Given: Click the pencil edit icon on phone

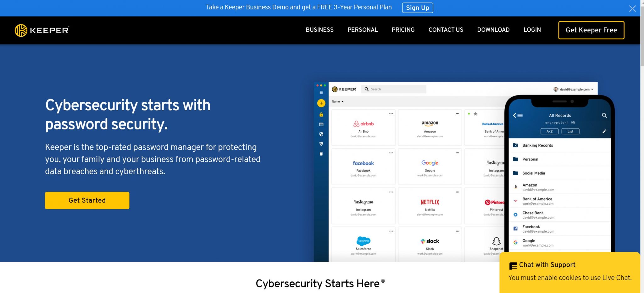Looking at the screenshot, I should 604,131.
